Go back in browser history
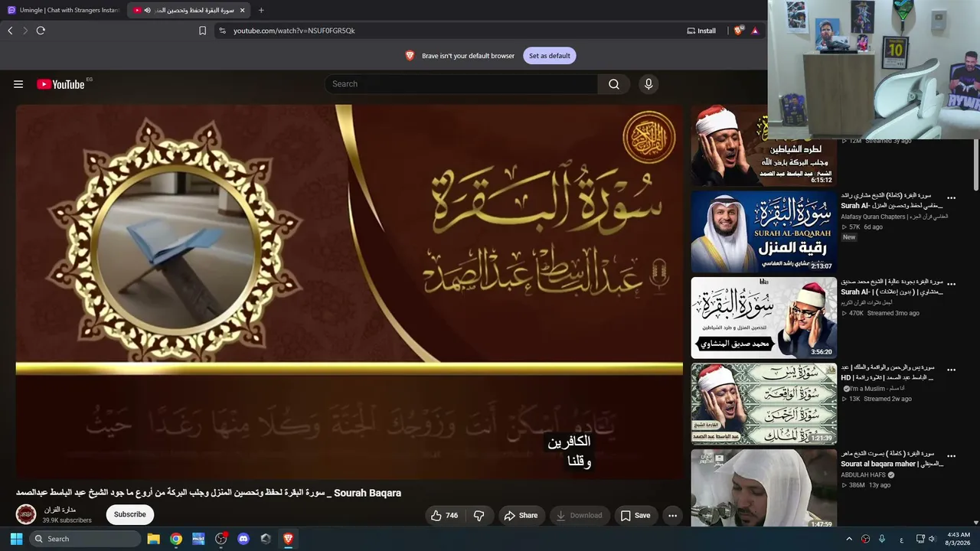This screenshot has height=551, width=980. coord(10,31)
